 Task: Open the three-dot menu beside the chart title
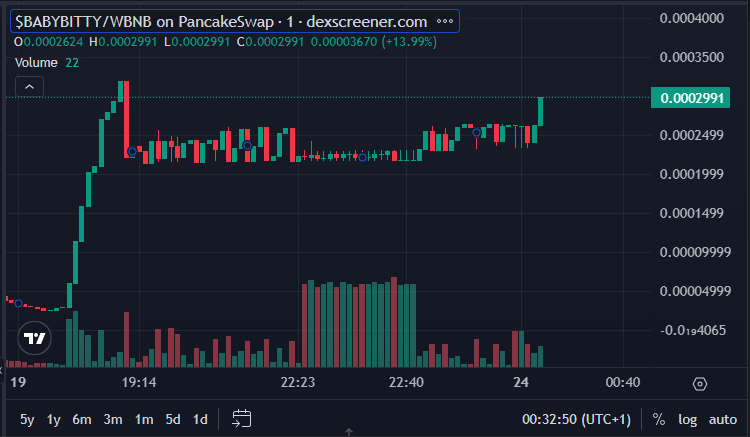pos(445,22)
